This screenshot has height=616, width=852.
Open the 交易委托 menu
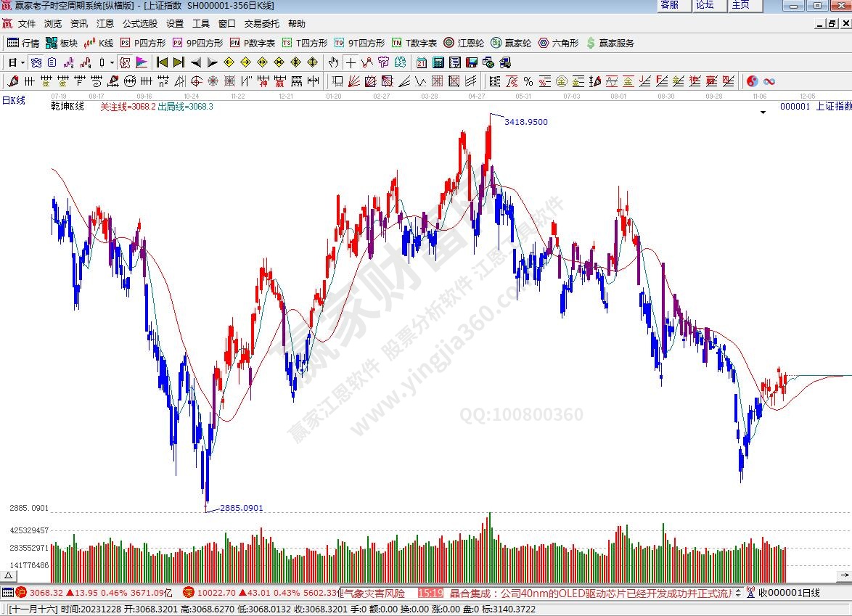pyautogui.click(x=261, y=23)
